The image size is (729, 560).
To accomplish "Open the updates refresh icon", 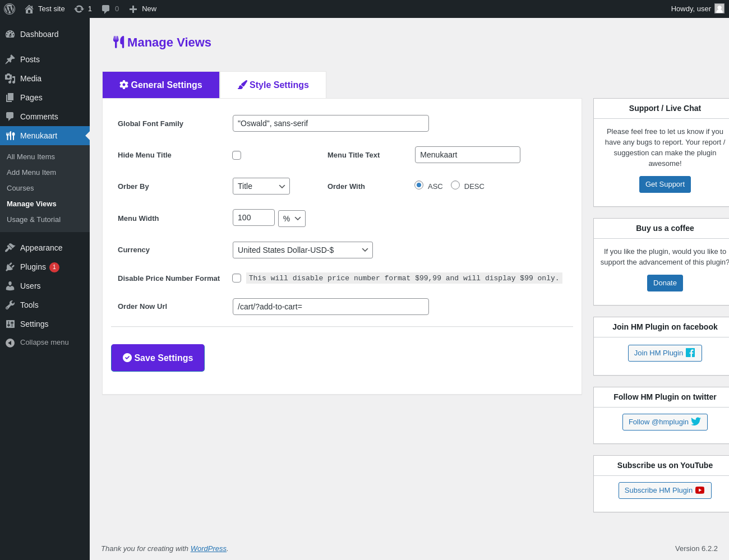I will tap(79, 9).
